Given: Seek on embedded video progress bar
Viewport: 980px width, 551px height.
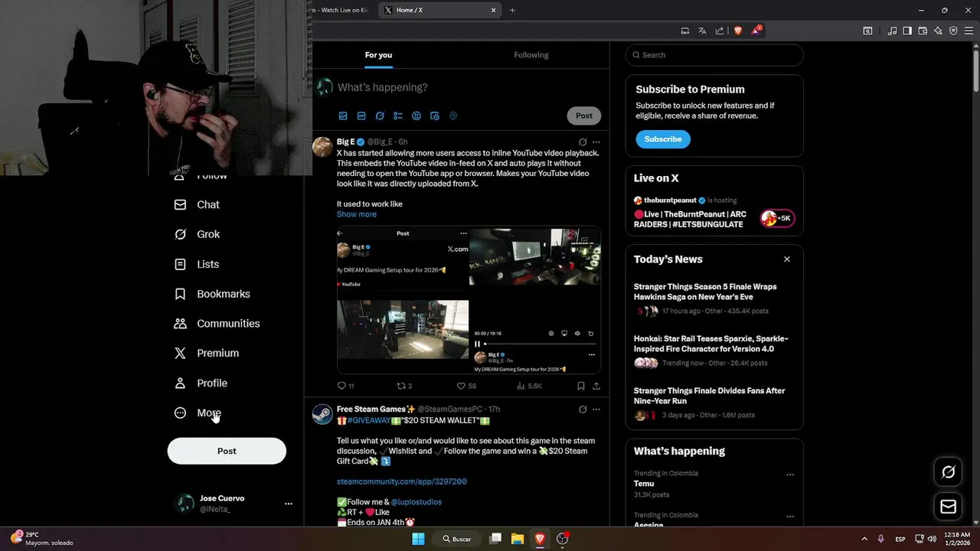Looking at the screenshot, I should coord(541,344).
